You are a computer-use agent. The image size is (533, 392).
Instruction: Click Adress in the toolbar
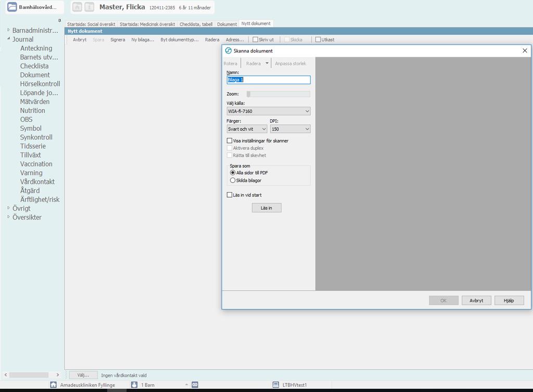(235, 40)
